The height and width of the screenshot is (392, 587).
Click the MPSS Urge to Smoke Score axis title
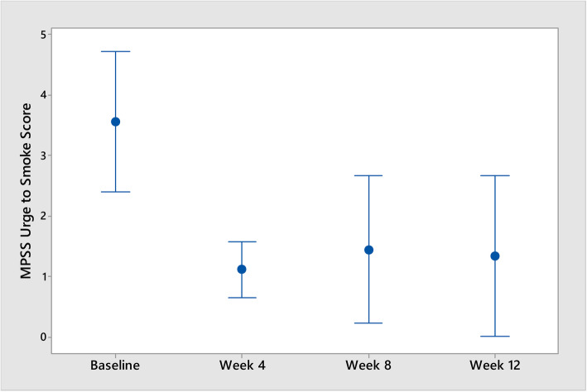point(26,185)
